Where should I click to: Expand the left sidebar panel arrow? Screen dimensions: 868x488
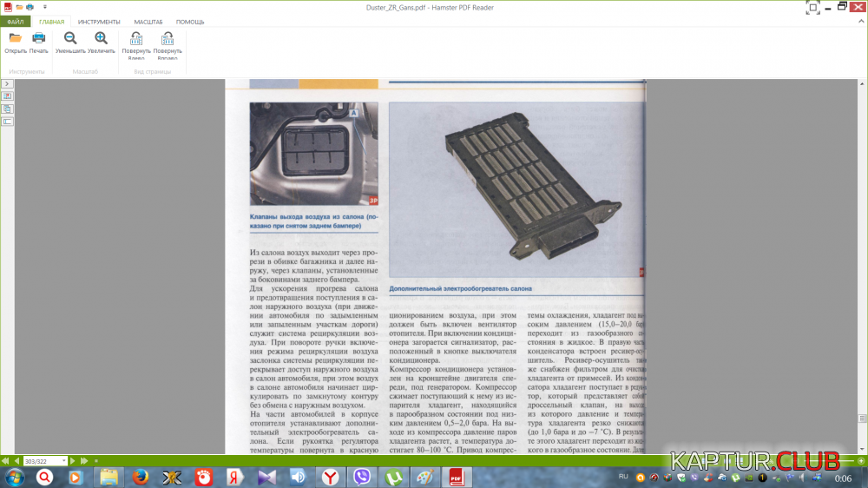pos(7,83)
